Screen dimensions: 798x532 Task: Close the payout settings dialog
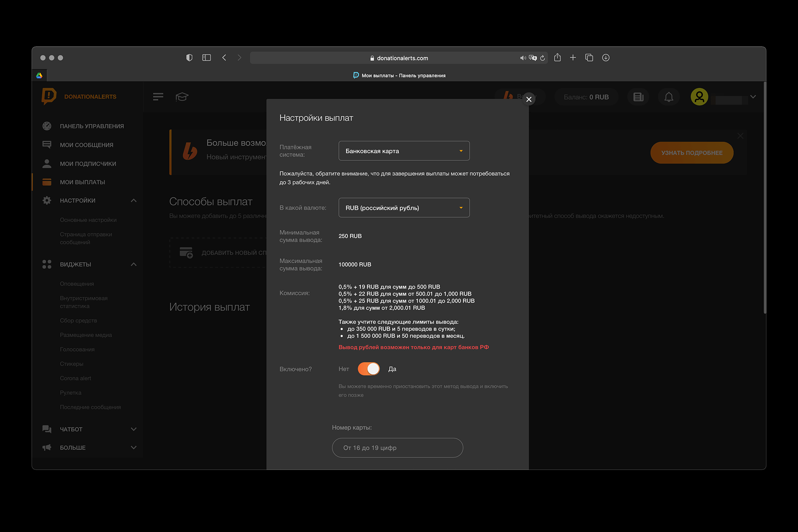click(x=529, y=99)
